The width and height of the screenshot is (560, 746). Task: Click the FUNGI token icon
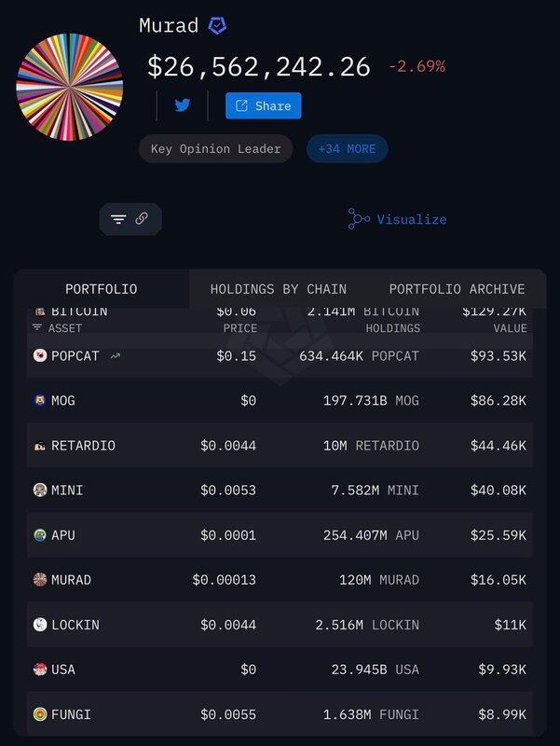[x=40, y=714]
